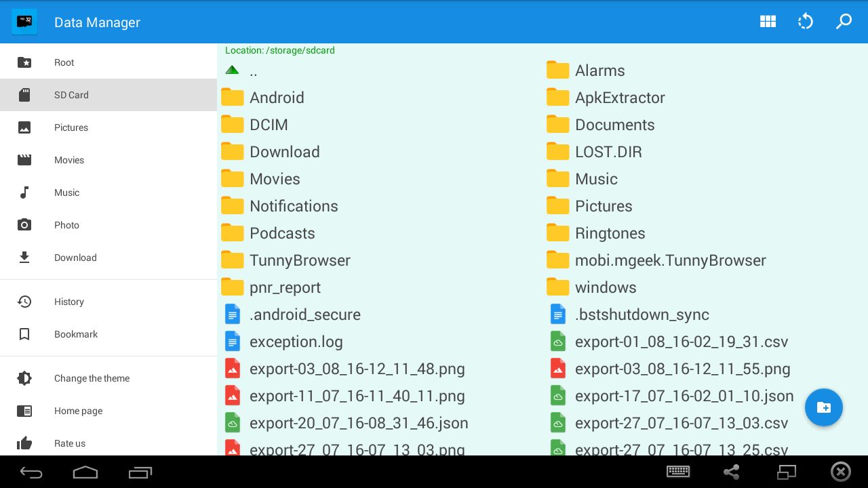Click the Home page icon
The width and height of the screenshot is (868, 488).
click(x=24, y=411)
